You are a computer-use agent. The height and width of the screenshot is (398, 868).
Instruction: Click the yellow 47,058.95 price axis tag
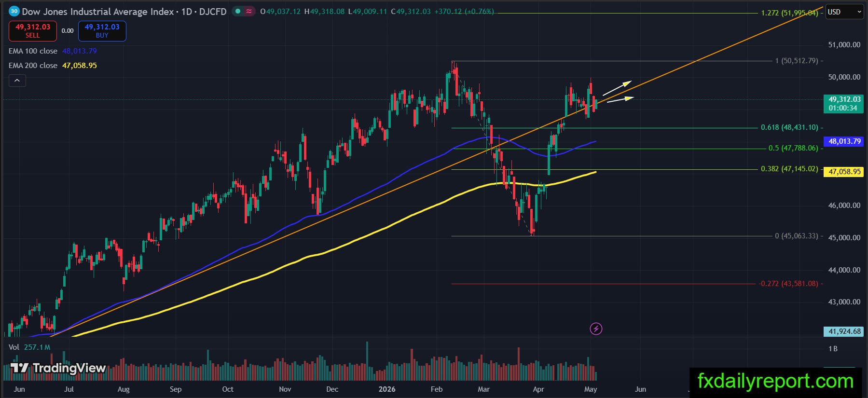click(x=844, y=172)
